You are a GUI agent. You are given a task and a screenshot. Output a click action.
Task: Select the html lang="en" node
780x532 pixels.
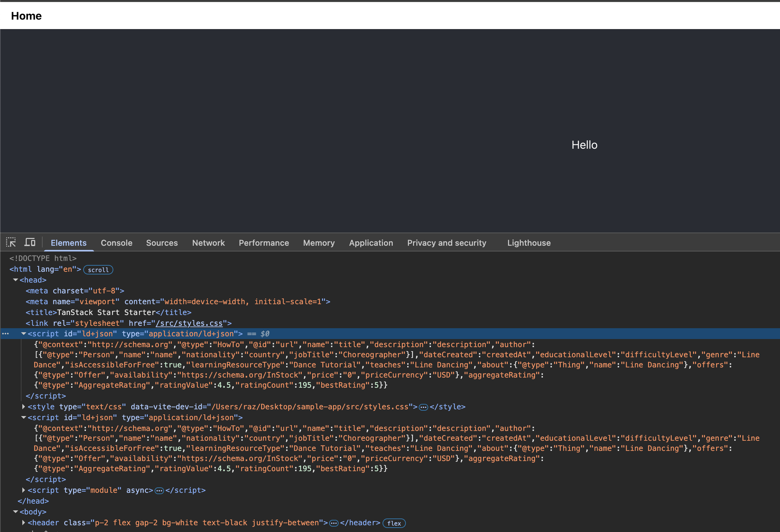[45, 269]
